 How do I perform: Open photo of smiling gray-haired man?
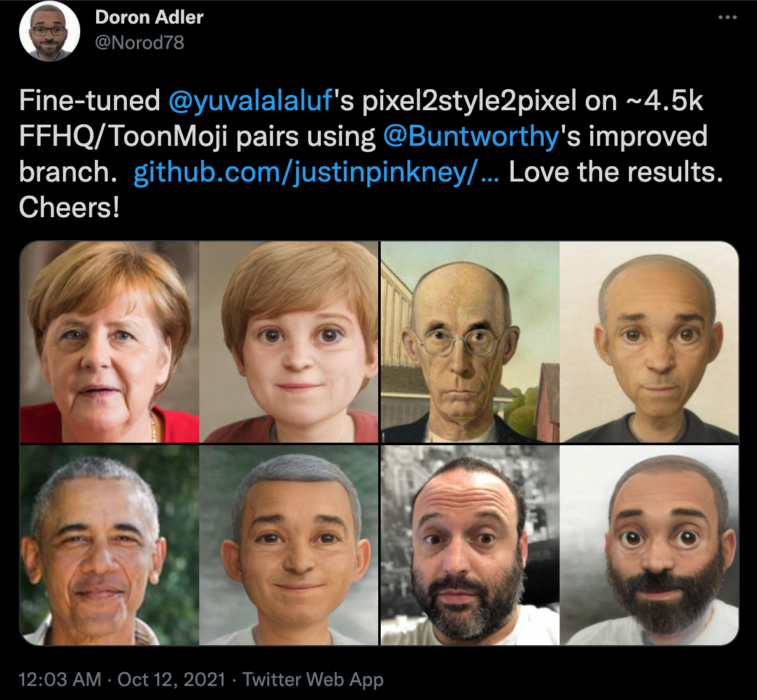pos(110,545)
